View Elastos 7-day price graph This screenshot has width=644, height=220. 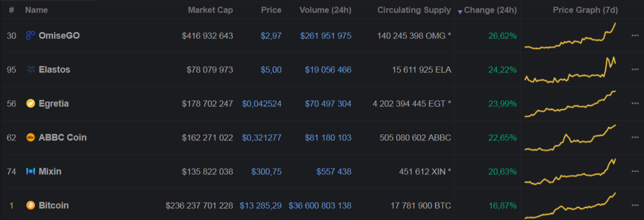click(571, 69)
